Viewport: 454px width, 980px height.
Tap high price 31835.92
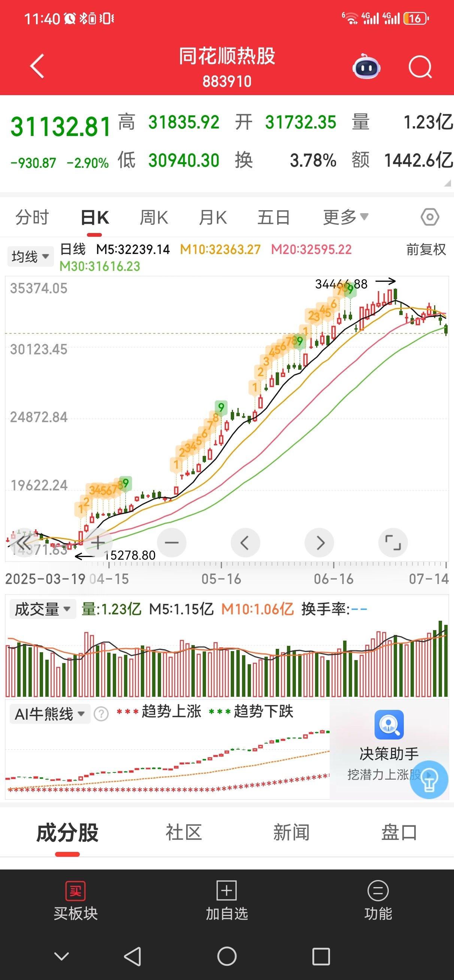click(x=184, y=122)
